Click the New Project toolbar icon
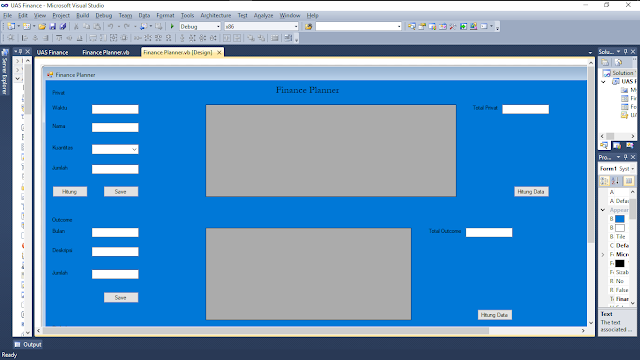 [11, 27]
